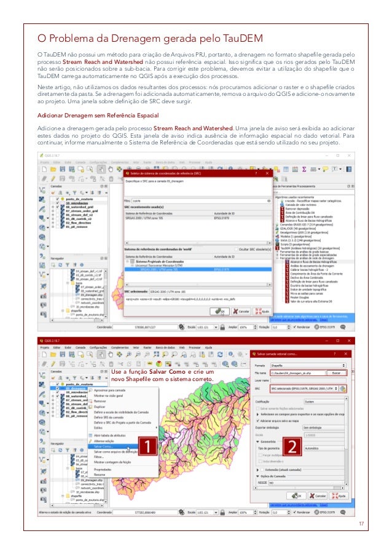Viewport: 392px width, 555px height.
Task: Toggle Extensão (atual: camada) checkbox
Action: click(262, 470)
